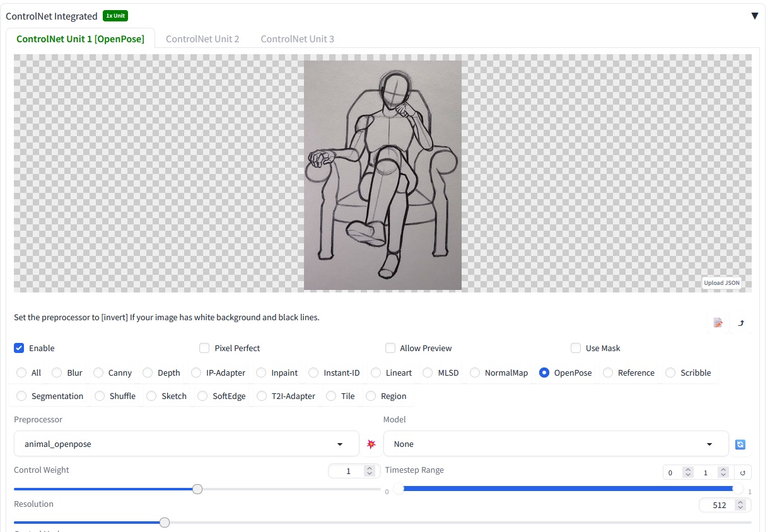Open the Preprocessor dropdown showing animal_openpose
Screen dimensions: 770x532
(187, 444)
